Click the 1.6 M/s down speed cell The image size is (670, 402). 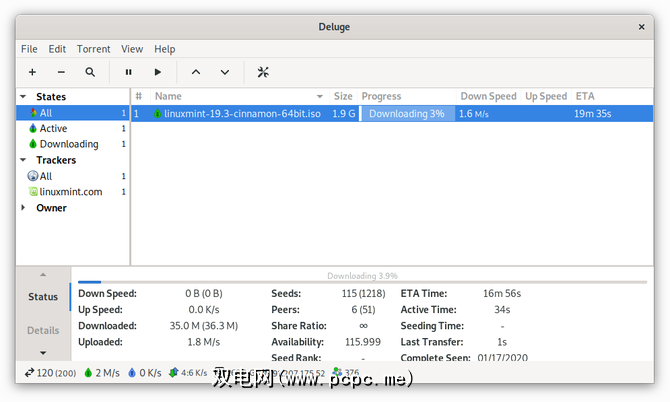click(x=474, y=114)
